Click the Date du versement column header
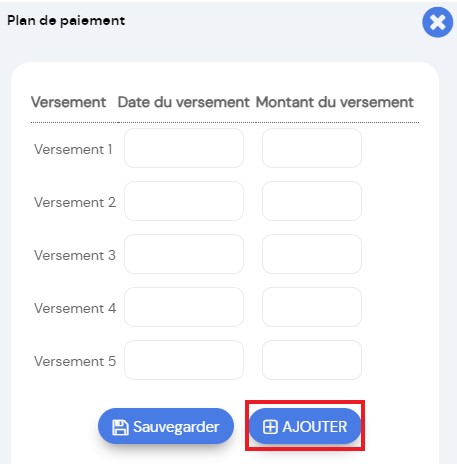This screenshot has width=457, height=464. click(184, 102)
